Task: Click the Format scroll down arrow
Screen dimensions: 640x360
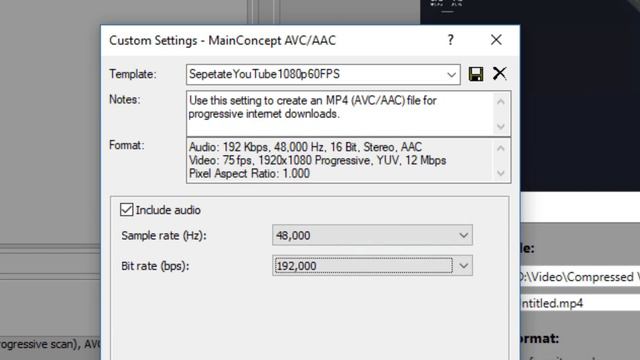Action: coord(501,173)
